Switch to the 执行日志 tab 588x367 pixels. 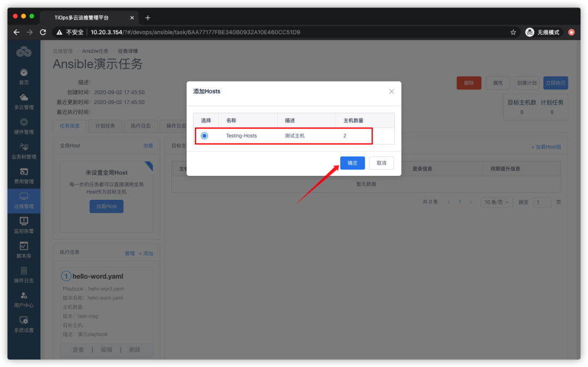point(142,126)
